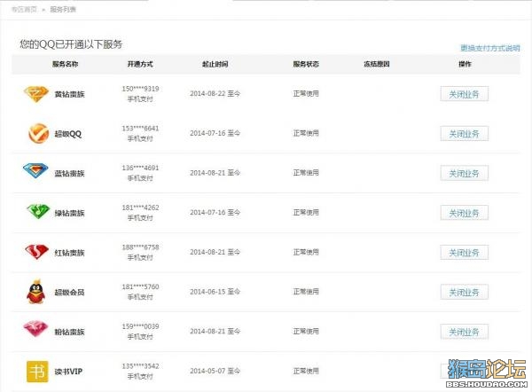Click the yellow diamond 黄钻贵族 icon

click(36, 94)
